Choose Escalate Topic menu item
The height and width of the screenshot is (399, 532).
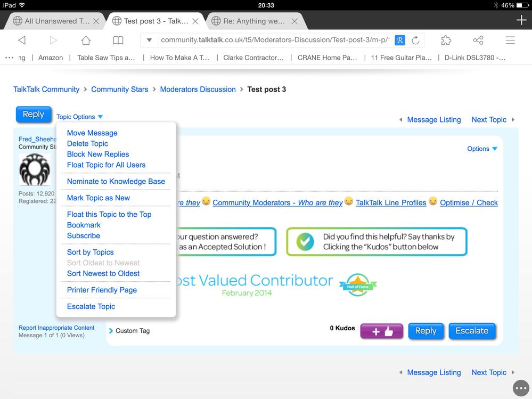pyautogui.click(x=91, y=306)
